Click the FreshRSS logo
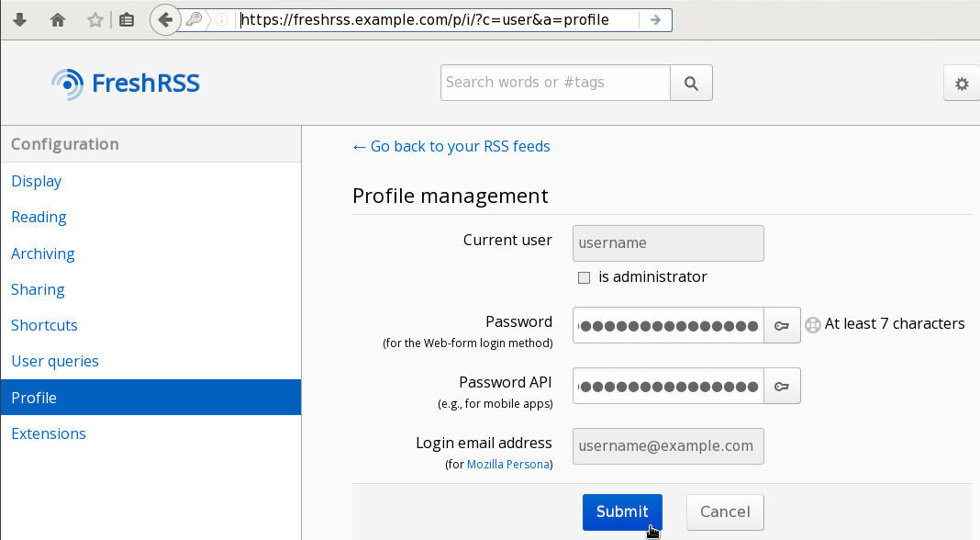The width and height of the screenshot is (980, 540). point(126,84)
